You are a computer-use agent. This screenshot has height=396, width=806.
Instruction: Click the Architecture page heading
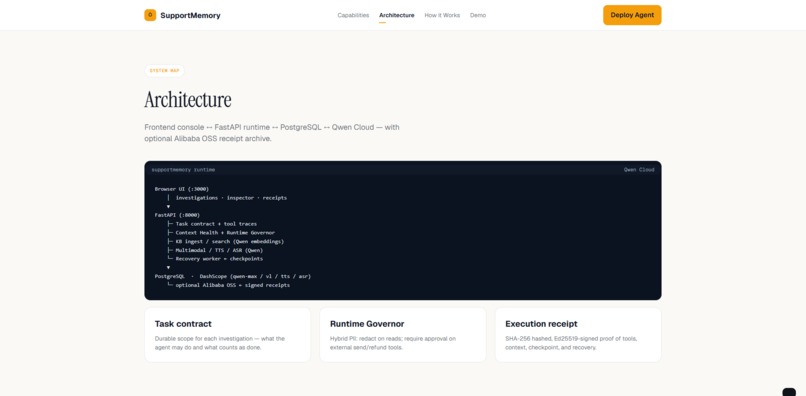188,100
